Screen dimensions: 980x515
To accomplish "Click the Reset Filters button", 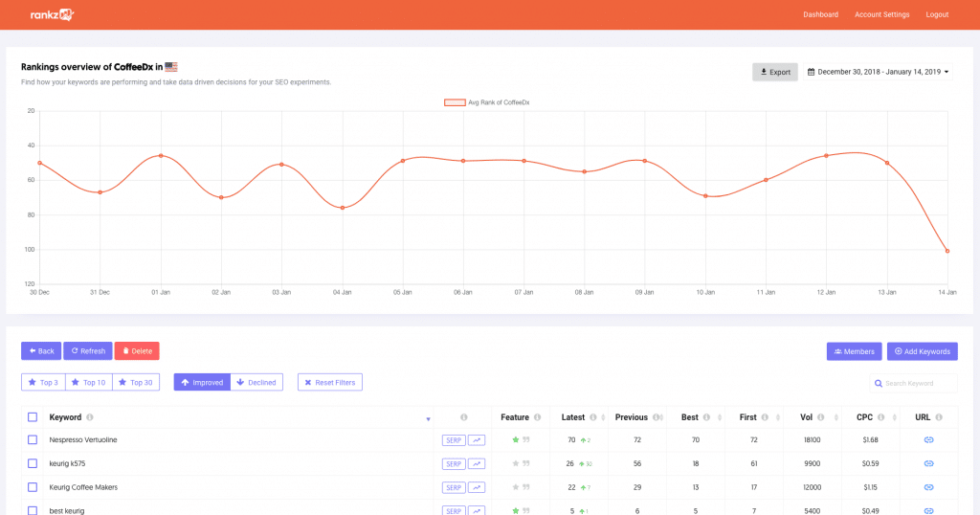I will click(330, 383).
